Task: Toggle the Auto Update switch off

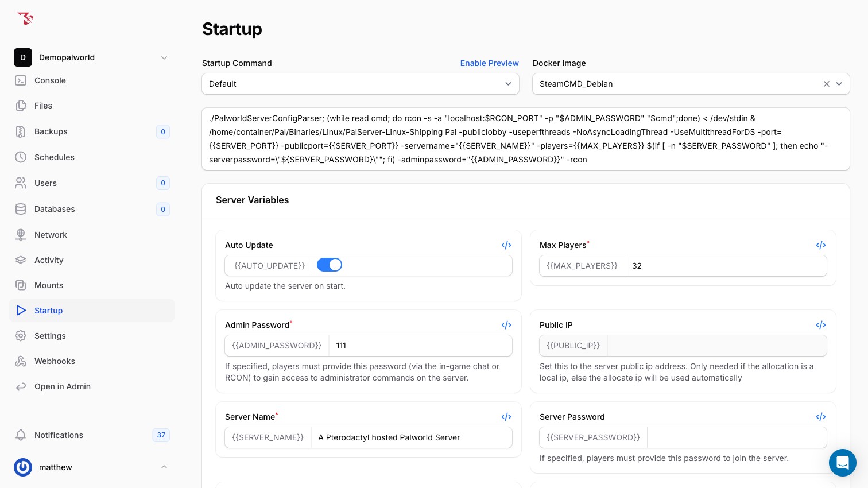Action: click(330, 265)
